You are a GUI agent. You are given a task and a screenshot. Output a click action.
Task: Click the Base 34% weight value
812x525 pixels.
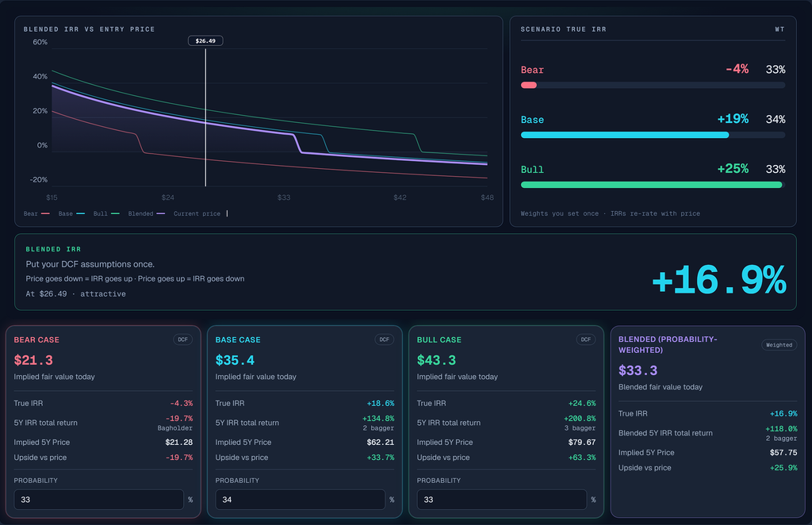pos(776,120)
